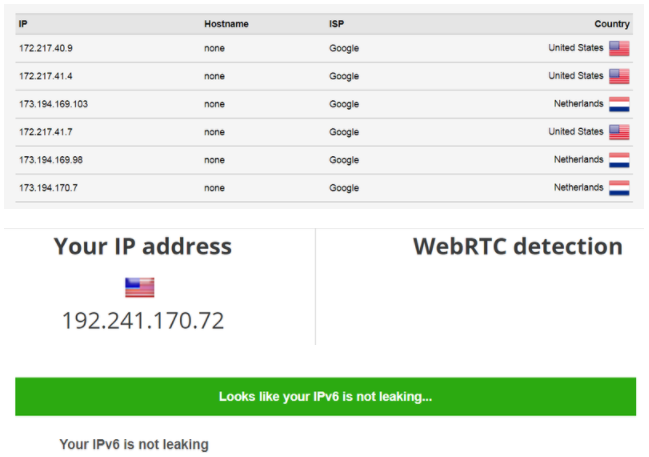Select the Hostname column header
The height and width of the screenshot is (457, 649).
(x=226, y=24)
